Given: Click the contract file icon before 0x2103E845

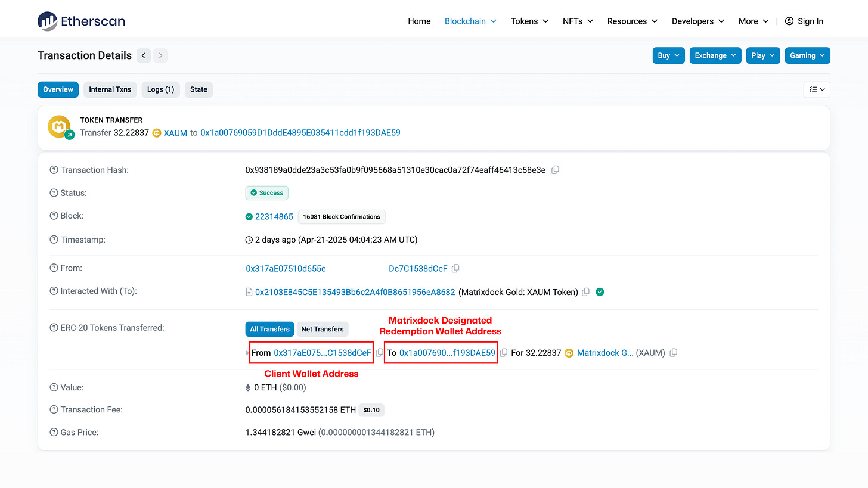Looking at the screenshot, I should pos(249,292).
